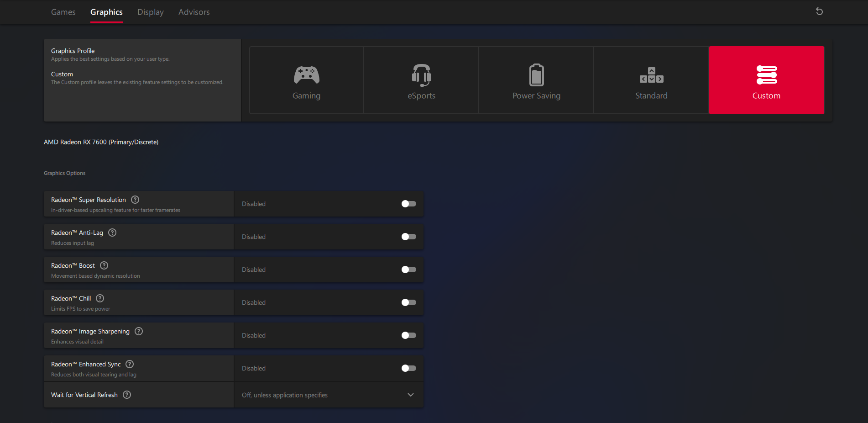Click the Disabled status for Radeon Chill
This screenshot has width=868, height=423.
coord(254,302)
